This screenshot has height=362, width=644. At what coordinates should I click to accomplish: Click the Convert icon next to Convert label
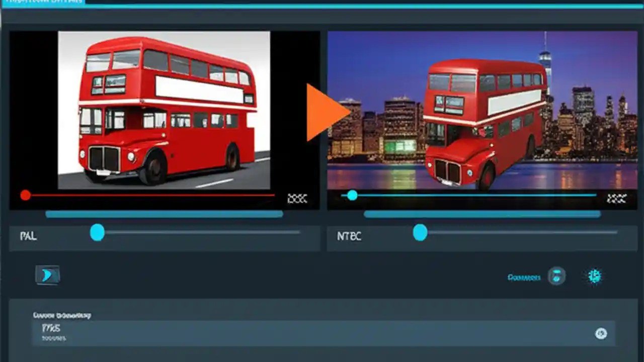click(x=556, y=276)
